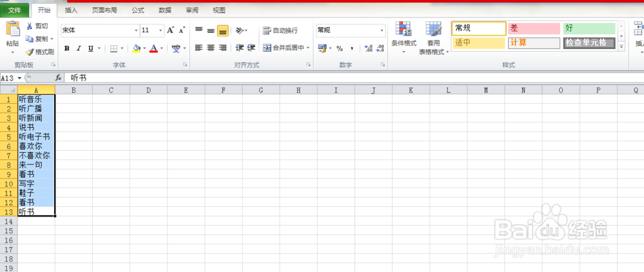The width and height of the screenshot is (644, 272).
Task: Apply the 差 bad cell style
Action: [534, 28]
